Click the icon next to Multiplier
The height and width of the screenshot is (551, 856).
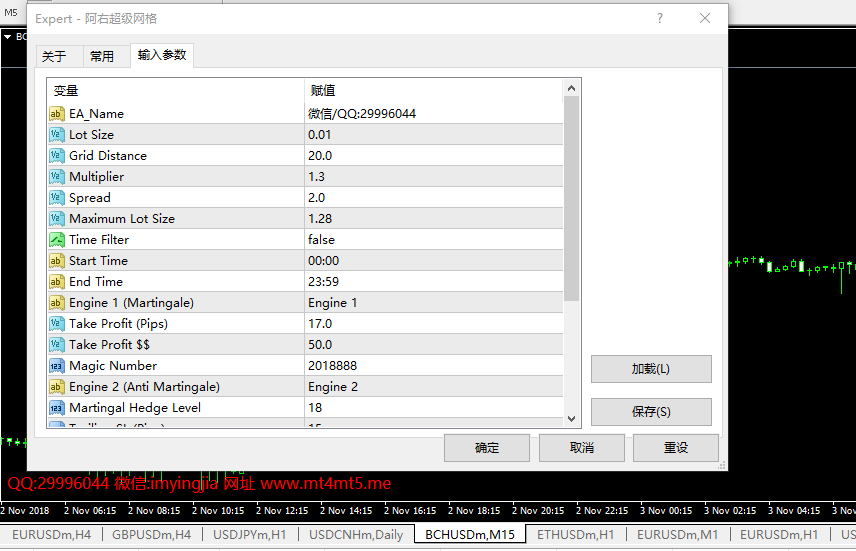point(57,176)
